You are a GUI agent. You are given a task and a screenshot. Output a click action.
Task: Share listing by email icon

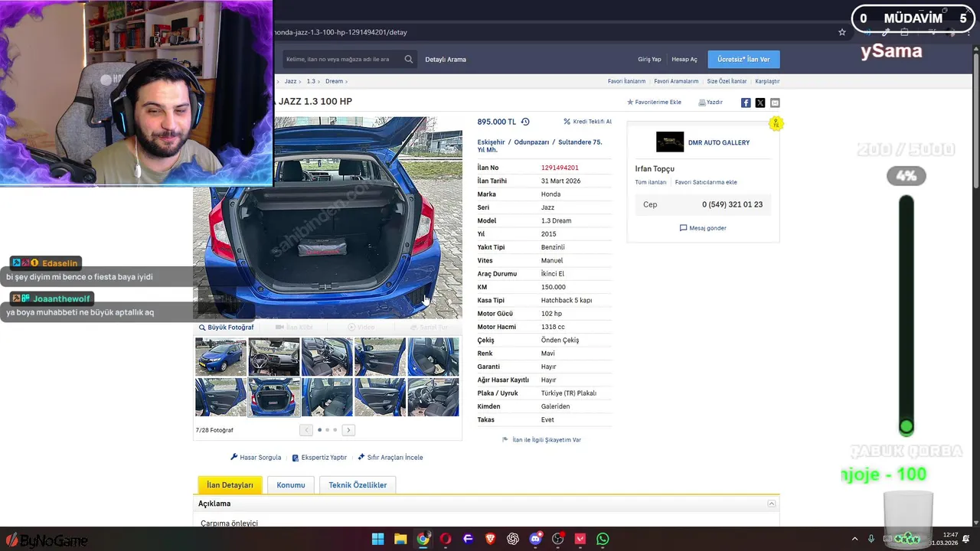click(775, 103)
